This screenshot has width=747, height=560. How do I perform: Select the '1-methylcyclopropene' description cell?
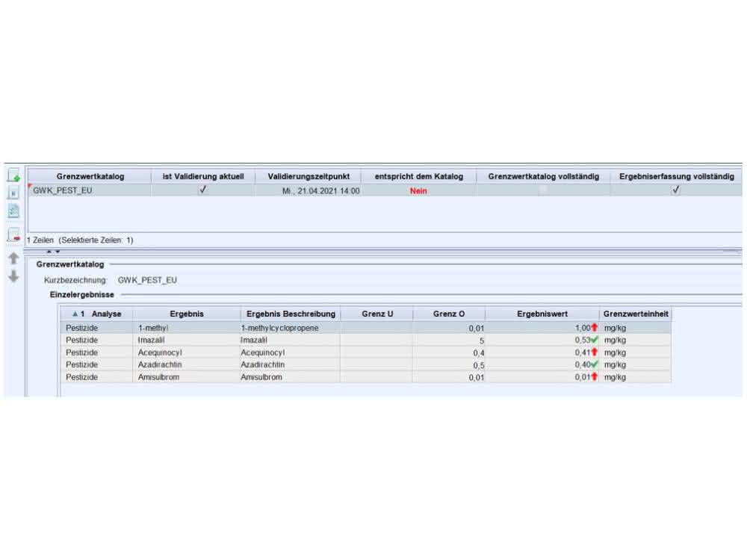pyautogui.click(x=291, y=328)
